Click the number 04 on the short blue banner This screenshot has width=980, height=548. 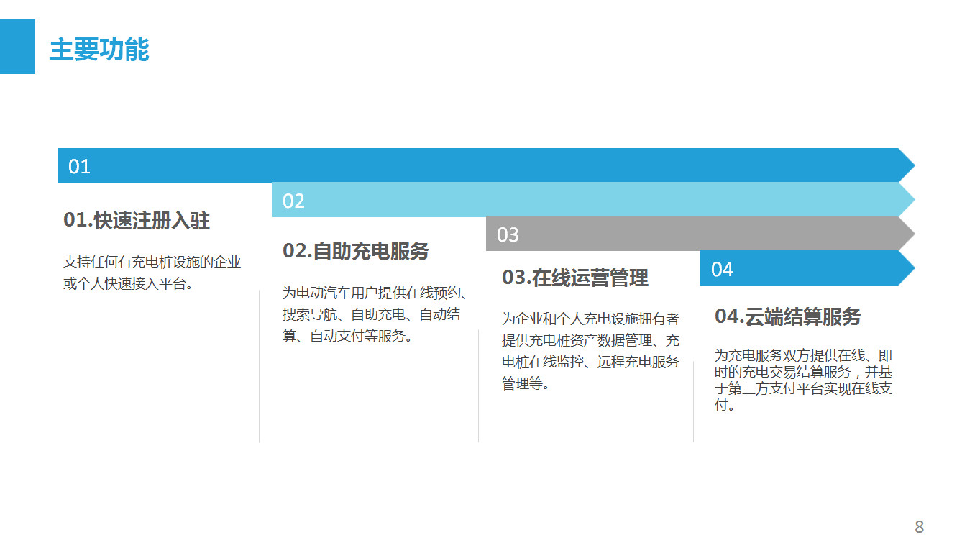click(722, 269)
